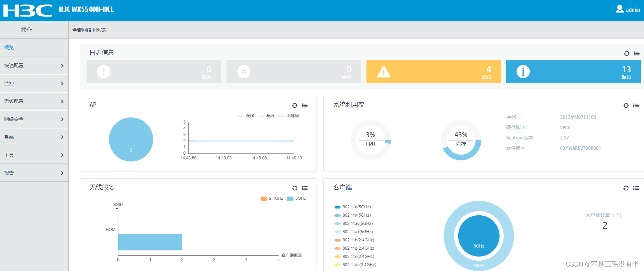Open the 日志信息 list menu icon
644x271 pixels.
pyautogui.click(x=637, y=53)
